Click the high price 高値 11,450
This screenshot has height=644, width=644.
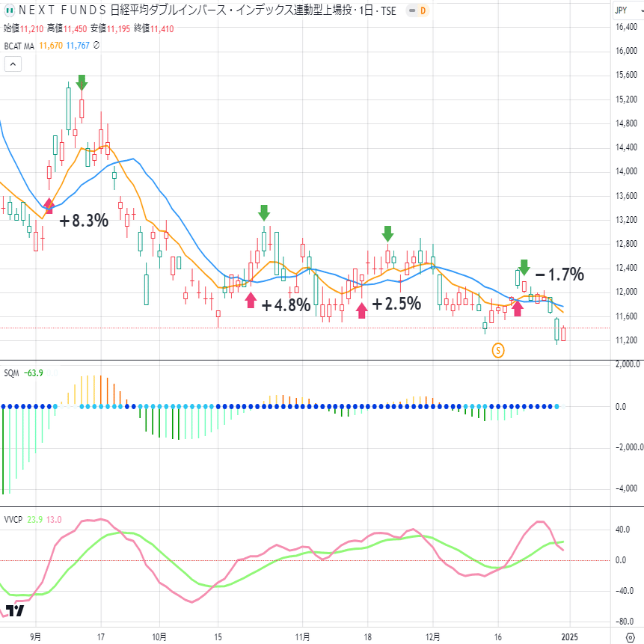[67, 28]
